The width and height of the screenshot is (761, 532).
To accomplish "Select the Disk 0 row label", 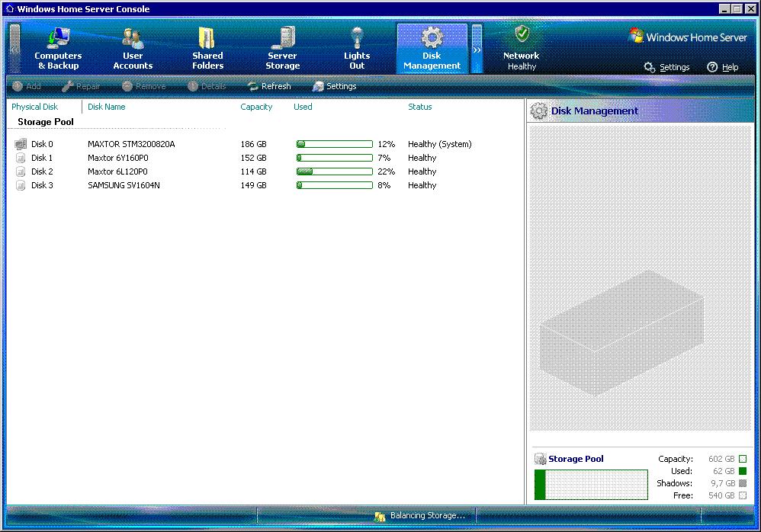I will point(42,144).
